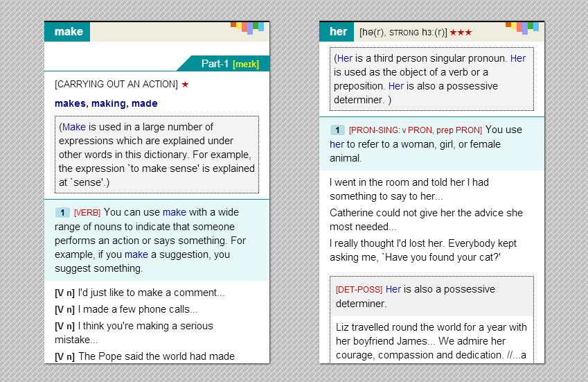Click the colored bars icon on make card
This screenshot has height=382, width=588.
(x=247, y=28)
